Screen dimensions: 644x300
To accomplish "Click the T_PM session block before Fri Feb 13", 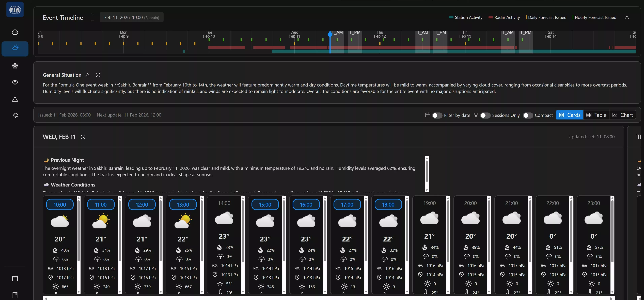I will pyautogui.click(x=440, y=42).
